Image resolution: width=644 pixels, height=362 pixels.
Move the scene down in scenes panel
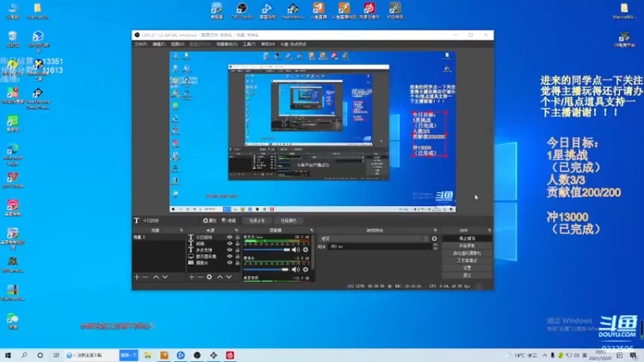click(x=165, y=277)
